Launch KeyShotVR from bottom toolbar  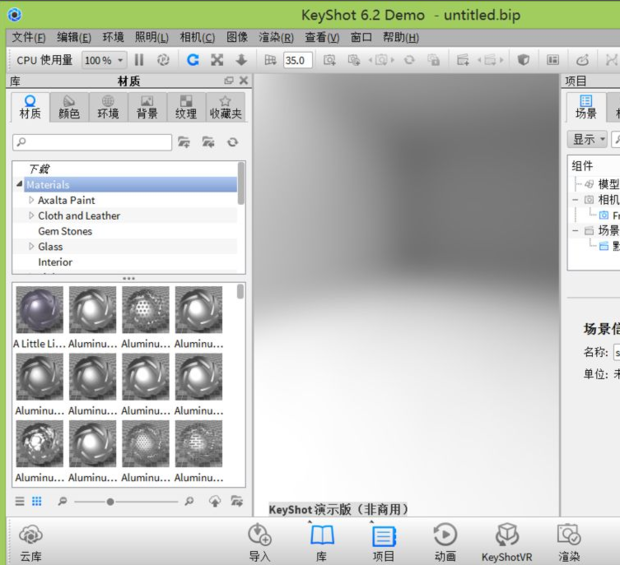(x=507, y=541)
